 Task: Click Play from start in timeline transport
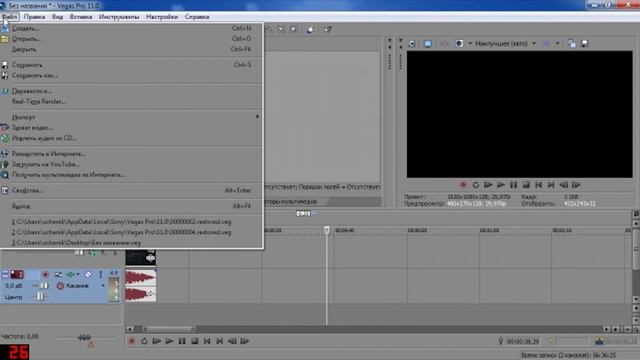point(157,341)
